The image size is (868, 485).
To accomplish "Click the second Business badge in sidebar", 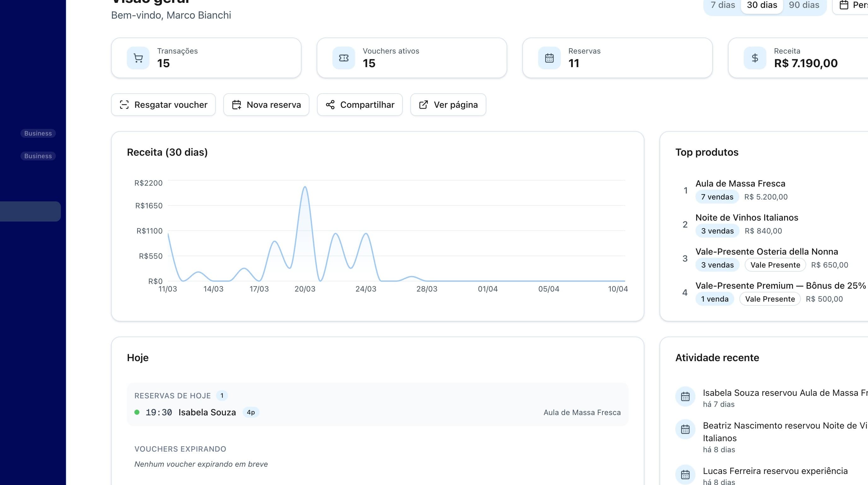I will (38, 156).
